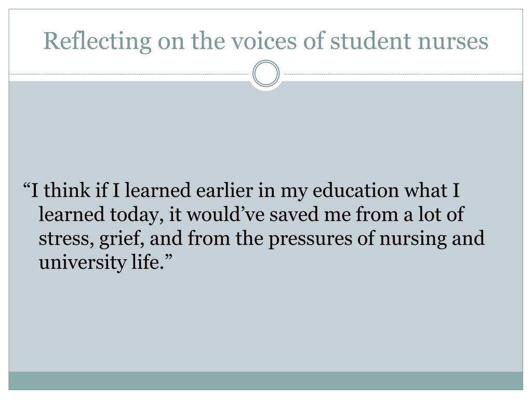Image resolution: width=532 pixels, height=399 pixels.
Task: Click the word "Reflecting" in the title
Action: 97,42
